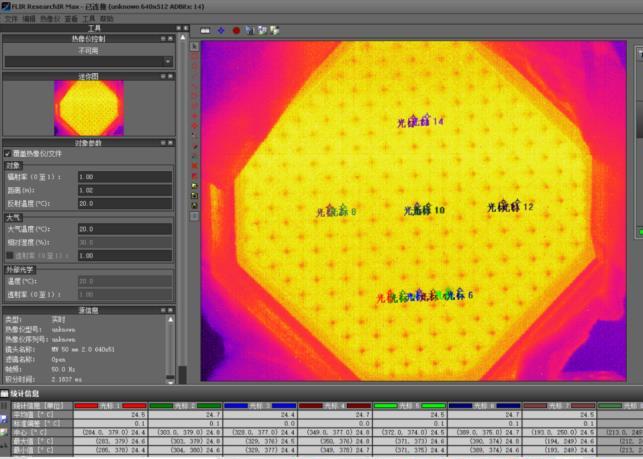Open the 热像仪 menu
Screen dimensions: 643x459
point(50,18)
